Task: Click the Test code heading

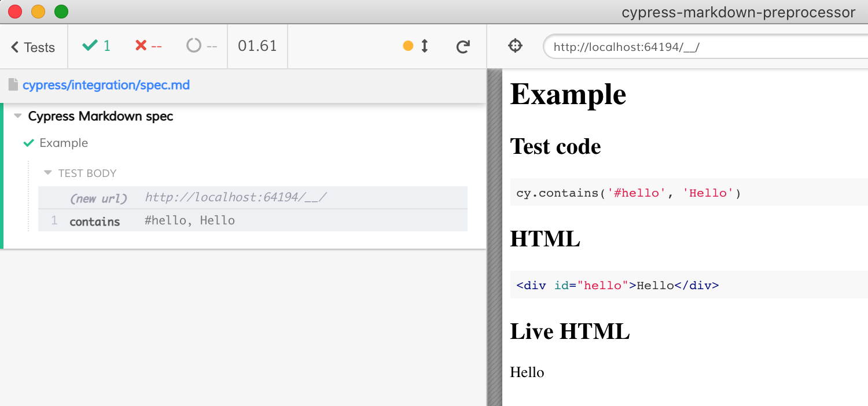Action: point(556,146)
